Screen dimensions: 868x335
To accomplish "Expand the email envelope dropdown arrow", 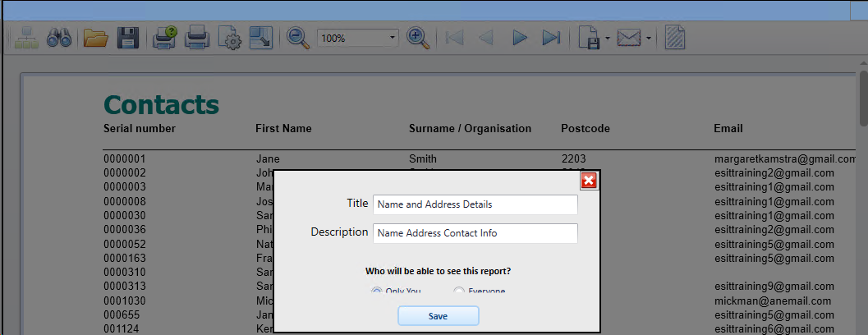I will [x=648, y=39].
